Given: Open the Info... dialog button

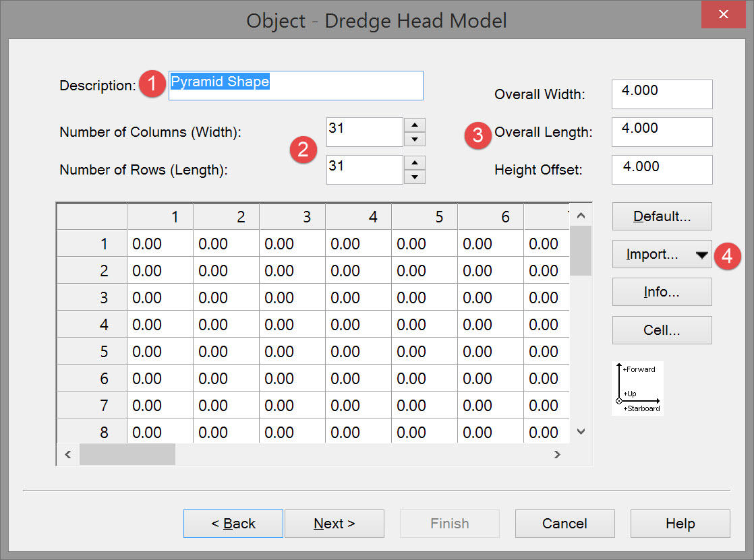Looking at the screenshot, I should coord(662,292).
